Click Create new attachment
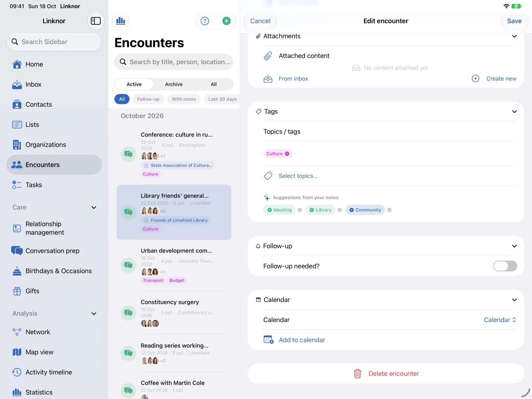The image size is (532, 399). point(494,79)
